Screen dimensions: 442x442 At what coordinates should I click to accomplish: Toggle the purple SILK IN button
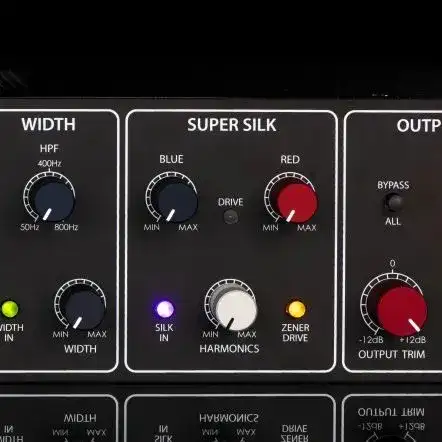pyautogui.click(x=165, y=309)
